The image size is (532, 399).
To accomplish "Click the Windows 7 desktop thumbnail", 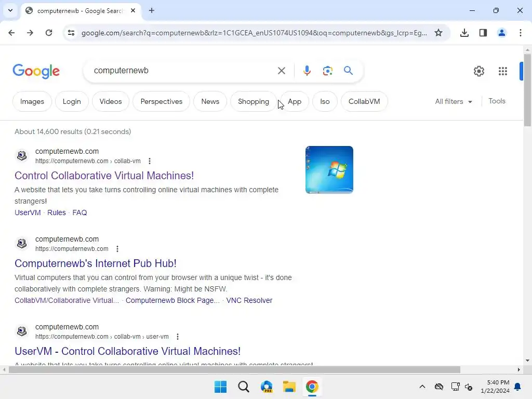I will point(329,170).
